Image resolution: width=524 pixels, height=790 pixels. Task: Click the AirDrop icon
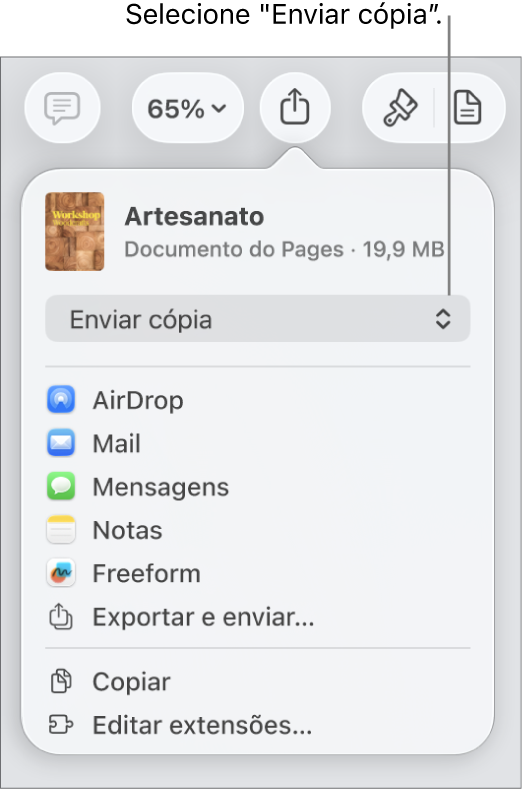61,400
